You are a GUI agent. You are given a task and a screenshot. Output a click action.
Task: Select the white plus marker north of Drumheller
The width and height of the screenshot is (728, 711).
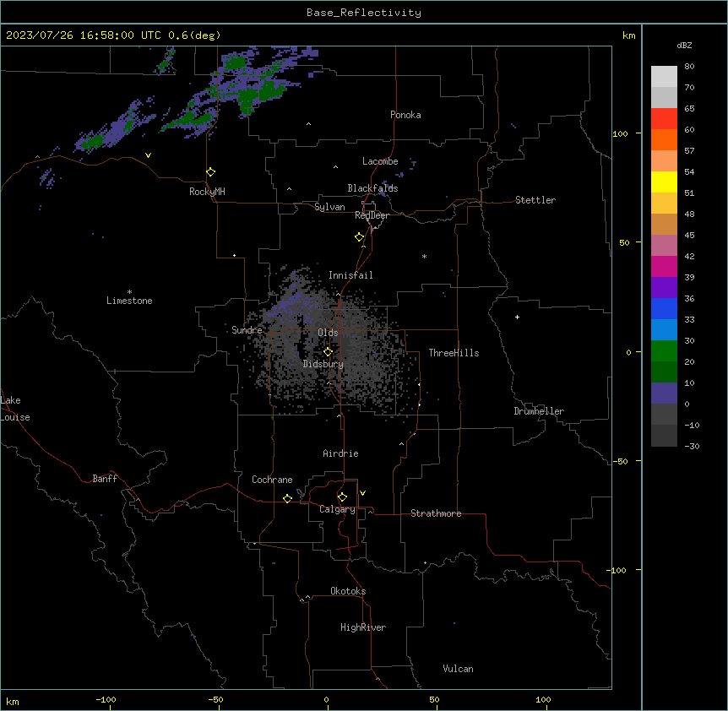point(517,317)
